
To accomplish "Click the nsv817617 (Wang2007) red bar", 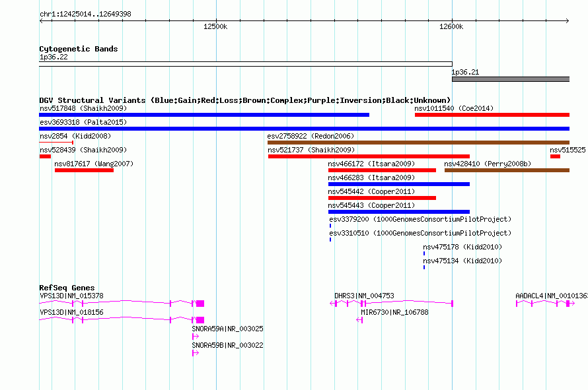I will pyautogui.click(x=84, y=170).
